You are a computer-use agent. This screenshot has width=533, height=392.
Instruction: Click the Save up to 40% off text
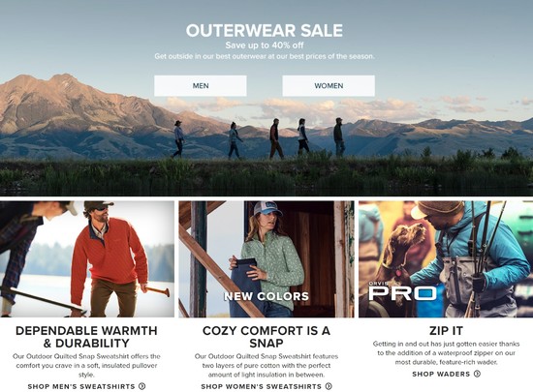(265, 45)
